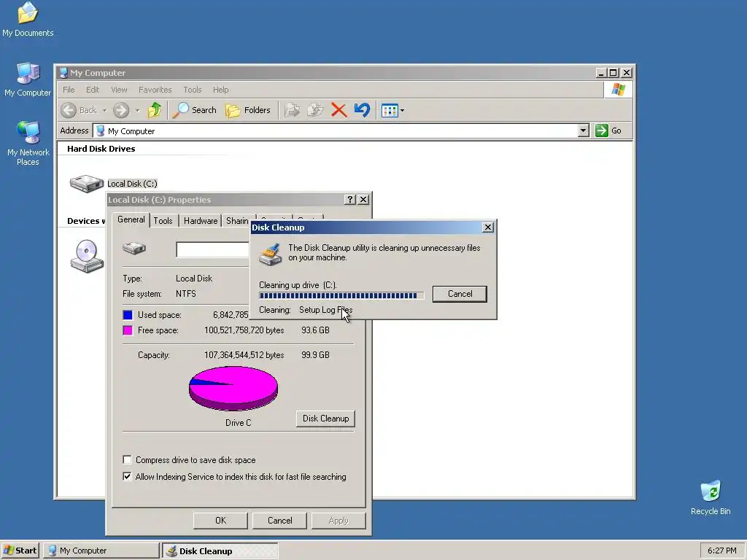The image size is (747, 560).
Task: Click the Disk Cleanup button in Properties
Action: coord(326,419)
